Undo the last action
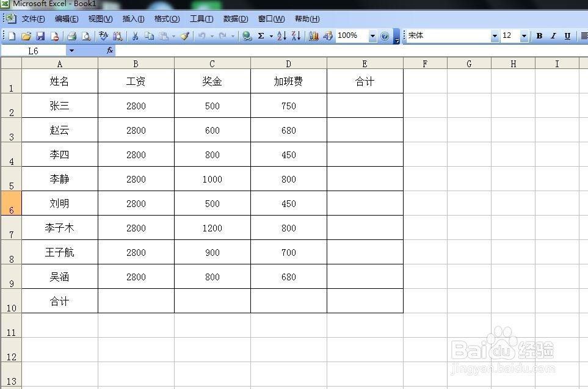The height and width of the screenshot is (389, 588). pos(201,36)
